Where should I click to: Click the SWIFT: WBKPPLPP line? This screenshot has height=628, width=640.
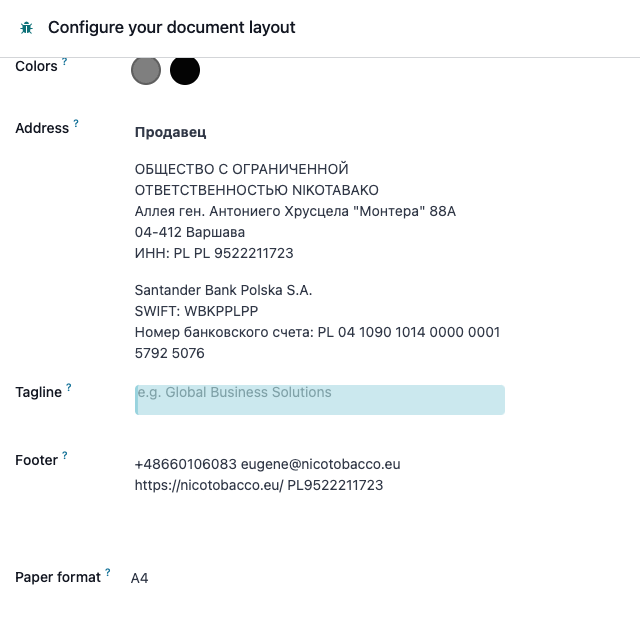click(196, 311)
